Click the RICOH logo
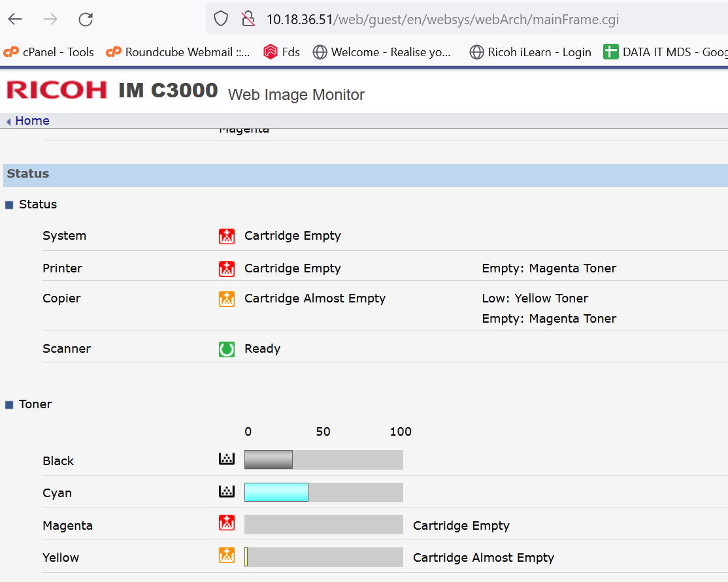 57,89
